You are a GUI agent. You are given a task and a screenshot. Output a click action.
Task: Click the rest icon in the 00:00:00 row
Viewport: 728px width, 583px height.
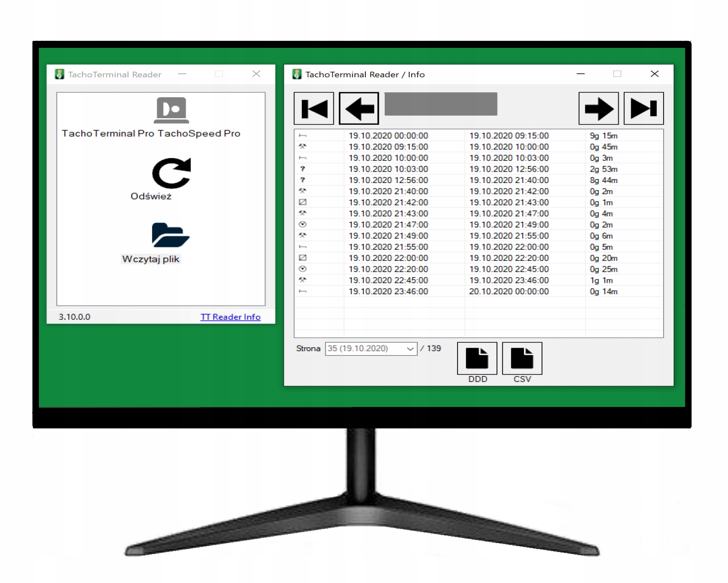click(302, 136)
